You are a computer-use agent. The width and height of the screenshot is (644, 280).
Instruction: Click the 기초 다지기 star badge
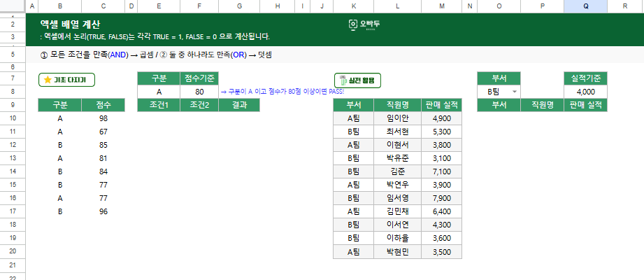[66, 80]
